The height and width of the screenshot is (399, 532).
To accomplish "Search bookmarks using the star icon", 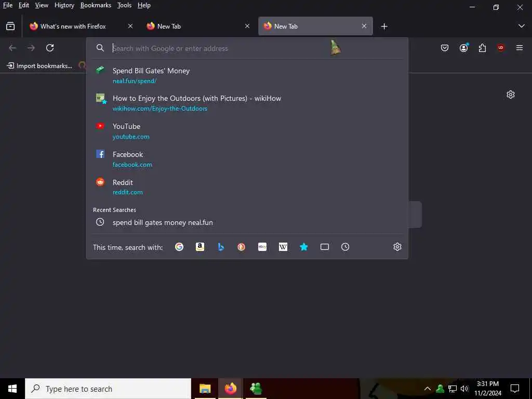I will tap(303, 247).
